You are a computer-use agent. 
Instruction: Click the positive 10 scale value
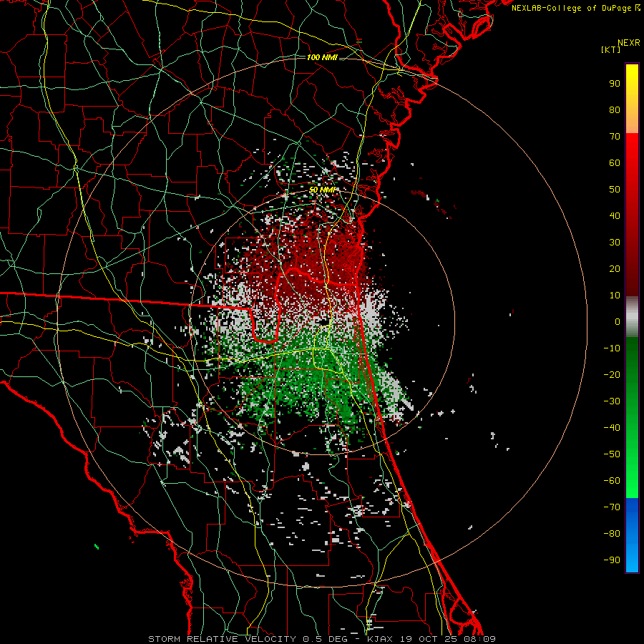[x=615, y=296]
